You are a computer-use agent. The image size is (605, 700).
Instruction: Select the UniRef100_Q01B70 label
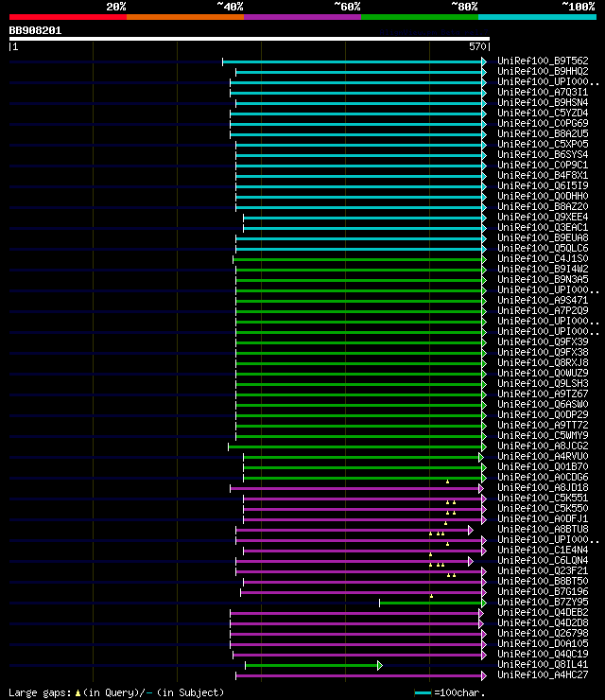(x=543, y=466)
